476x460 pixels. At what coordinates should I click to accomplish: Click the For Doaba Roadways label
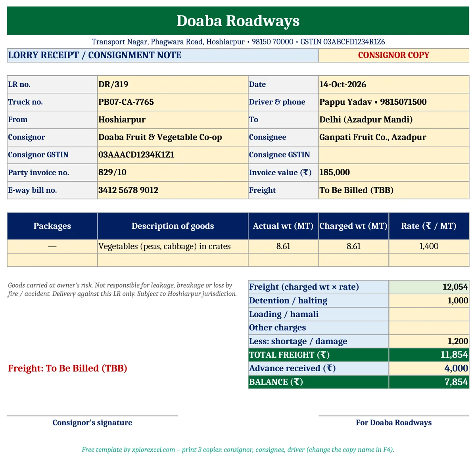394,423
